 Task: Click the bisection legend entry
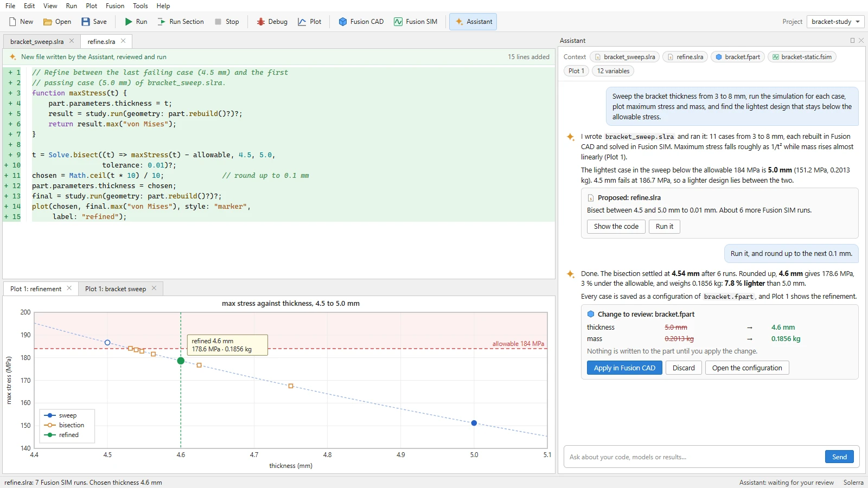point(64,425)
